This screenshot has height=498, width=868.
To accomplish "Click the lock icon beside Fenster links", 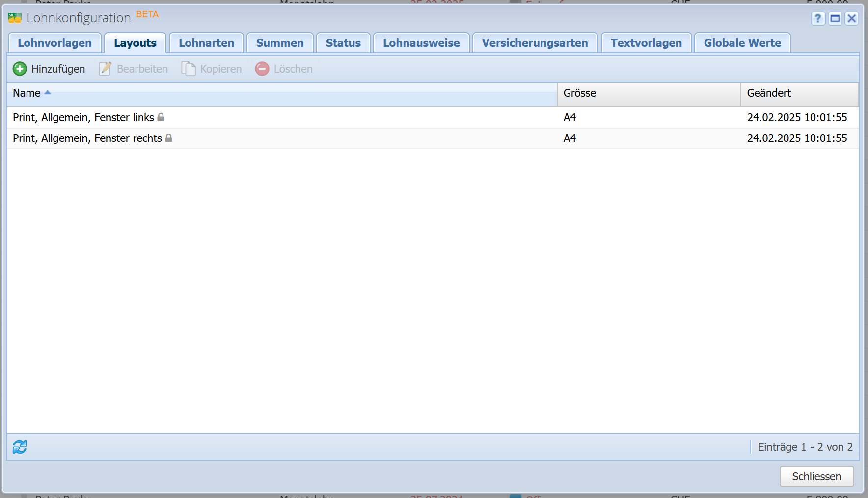I will pos(161,117).
